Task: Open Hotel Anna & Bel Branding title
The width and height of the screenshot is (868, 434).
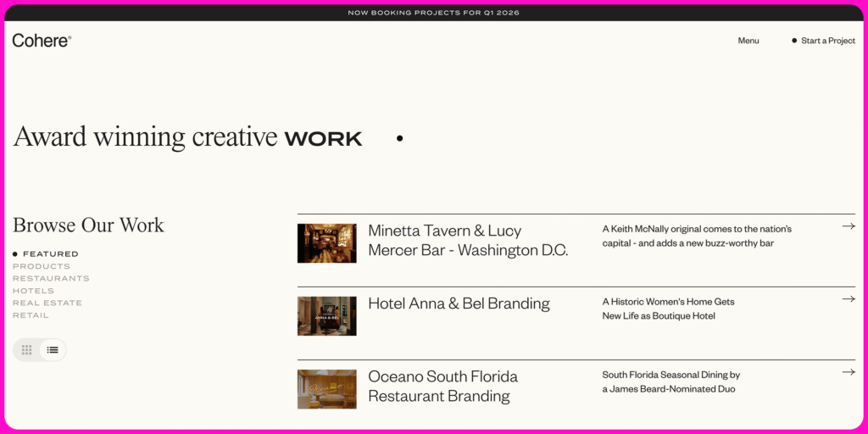Action: pyautogui.click(x=459, y=303)
